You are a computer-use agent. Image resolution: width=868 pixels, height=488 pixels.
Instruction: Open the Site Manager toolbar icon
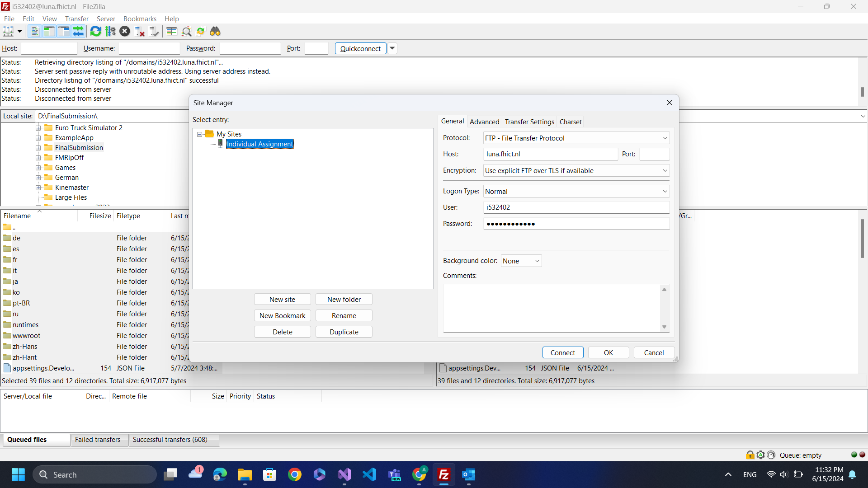8,31
